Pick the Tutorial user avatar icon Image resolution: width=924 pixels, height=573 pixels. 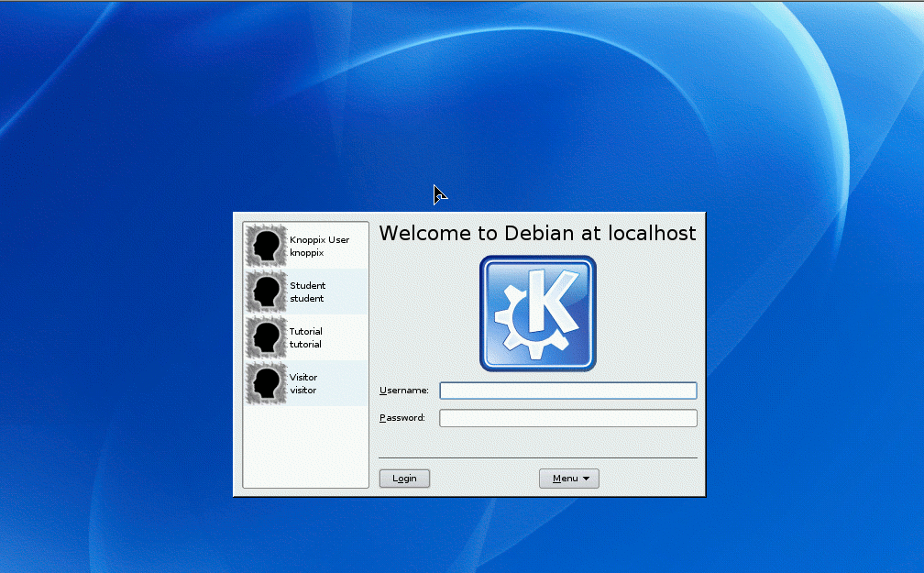[x=266, y=337]
